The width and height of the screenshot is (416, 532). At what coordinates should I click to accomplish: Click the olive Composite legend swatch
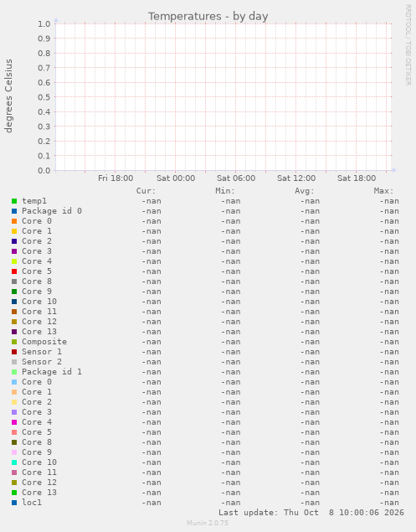(14, 342)
